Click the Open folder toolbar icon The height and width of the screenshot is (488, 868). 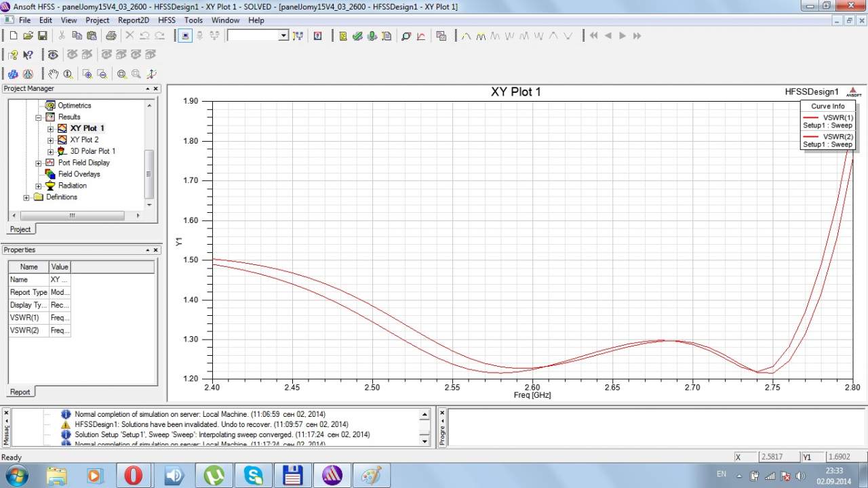28,36
